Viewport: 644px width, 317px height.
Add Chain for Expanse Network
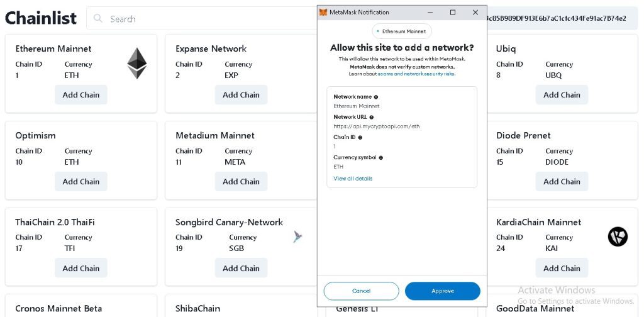(x=241, y=95)
